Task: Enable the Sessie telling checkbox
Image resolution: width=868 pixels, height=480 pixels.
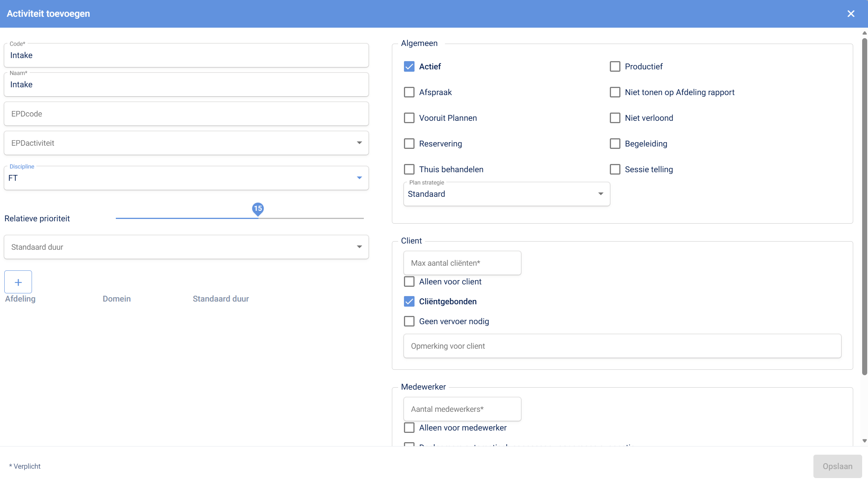Action: pyautogui.click(x=615, y=169)
